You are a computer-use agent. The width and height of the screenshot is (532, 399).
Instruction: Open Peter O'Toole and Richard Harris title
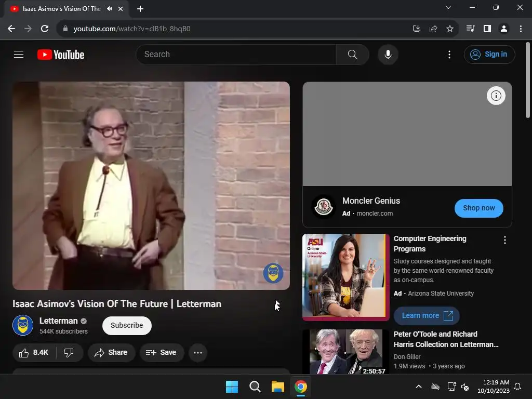pos(446,339)
